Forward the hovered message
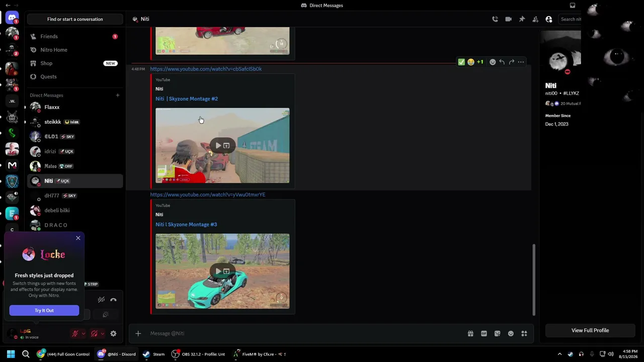644x362 pixels. click(512, 62)
